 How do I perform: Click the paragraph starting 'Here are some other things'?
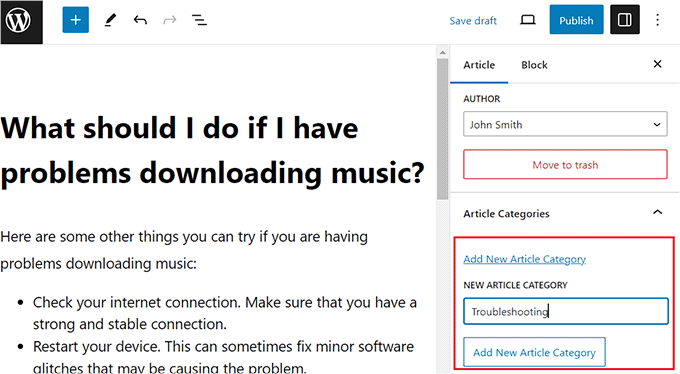[184, 250]
